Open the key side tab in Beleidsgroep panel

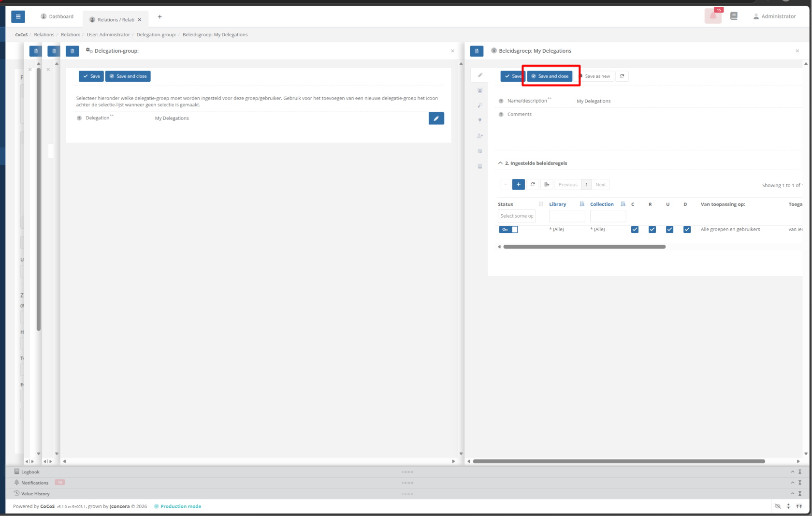[x=480, y=105]
